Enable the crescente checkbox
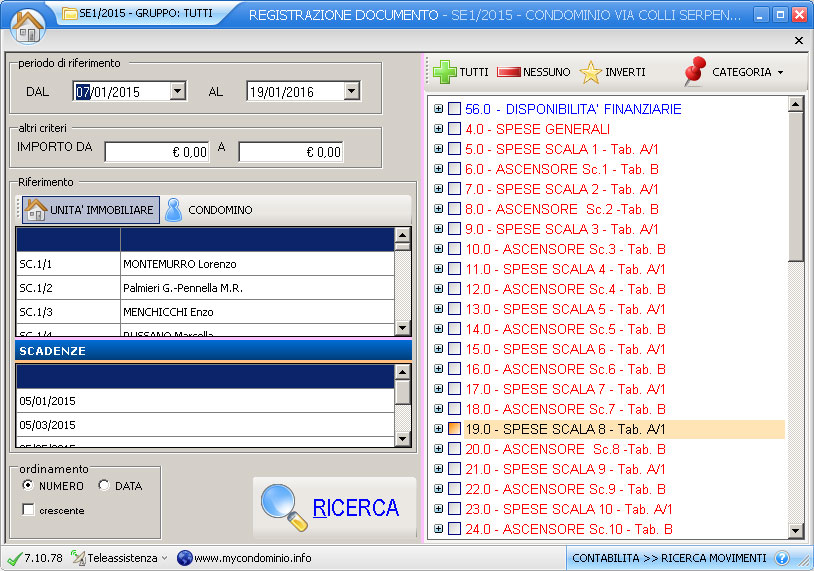The width and height of the screenshot is (814, 571). click(28, 510)
